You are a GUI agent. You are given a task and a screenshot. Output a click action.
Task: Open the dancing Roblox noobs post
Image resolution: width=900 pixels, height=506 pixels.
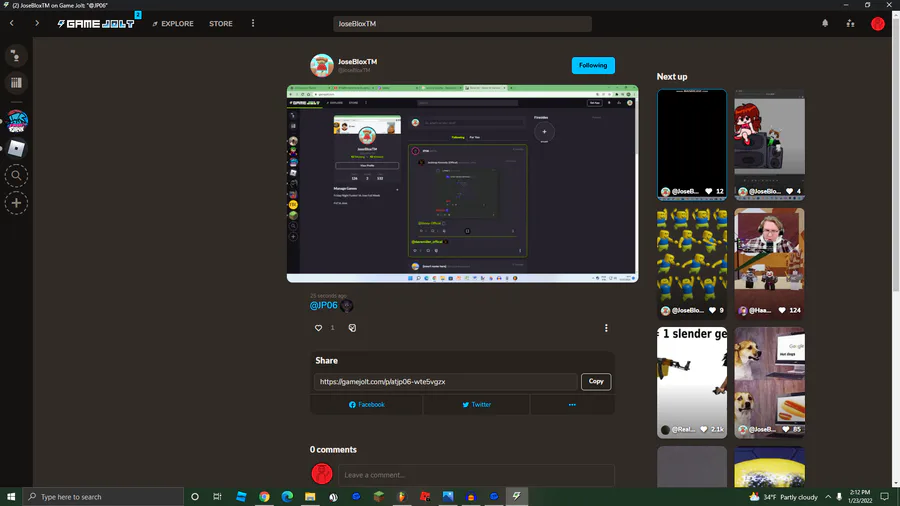tap(692, 263)
